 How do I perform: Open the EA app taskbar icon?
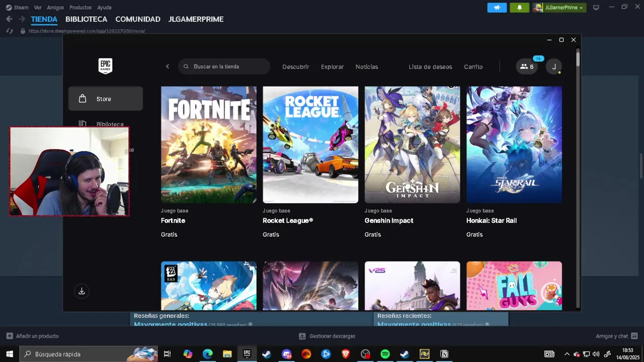306,354
